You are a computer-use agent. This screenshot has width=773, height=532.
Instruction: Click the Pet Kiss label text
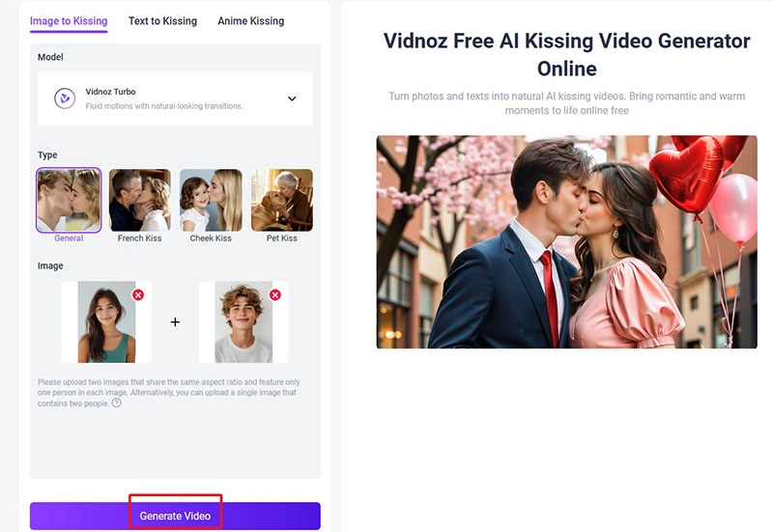[x=282, y=238]
